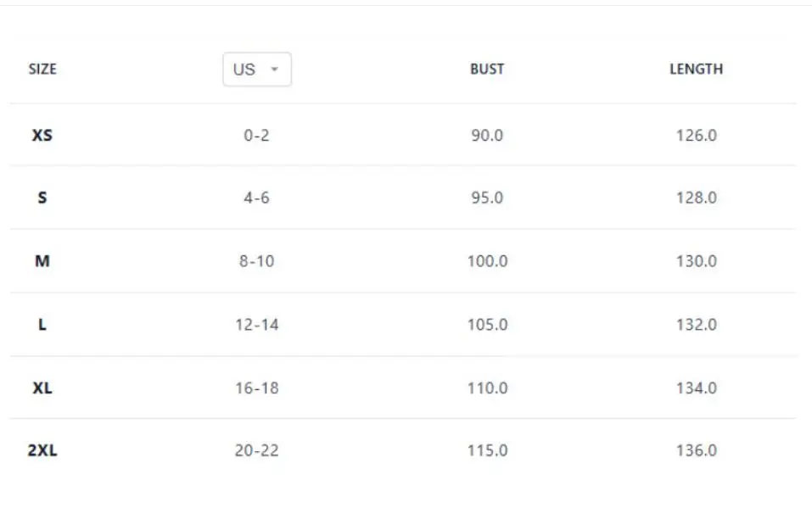Select the S size row label
Viewport: 812px width, 530px height.
pos(42,198)
